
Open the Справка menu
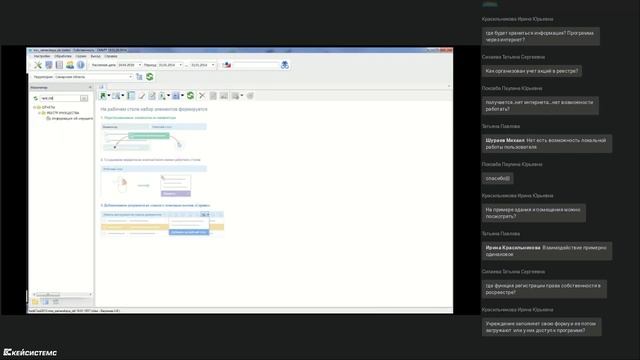111,56
